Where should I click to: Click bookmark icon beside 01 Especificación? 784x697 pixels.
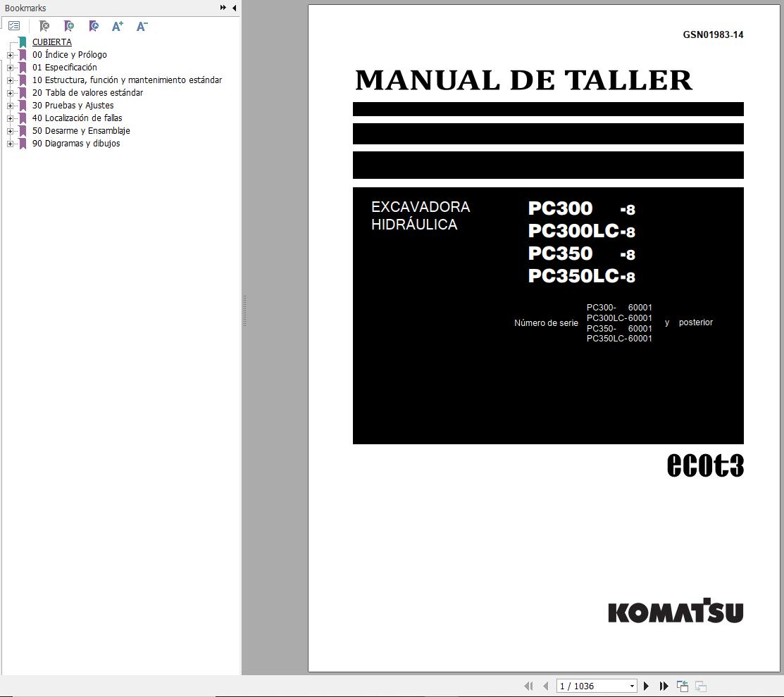pos(23,68)
